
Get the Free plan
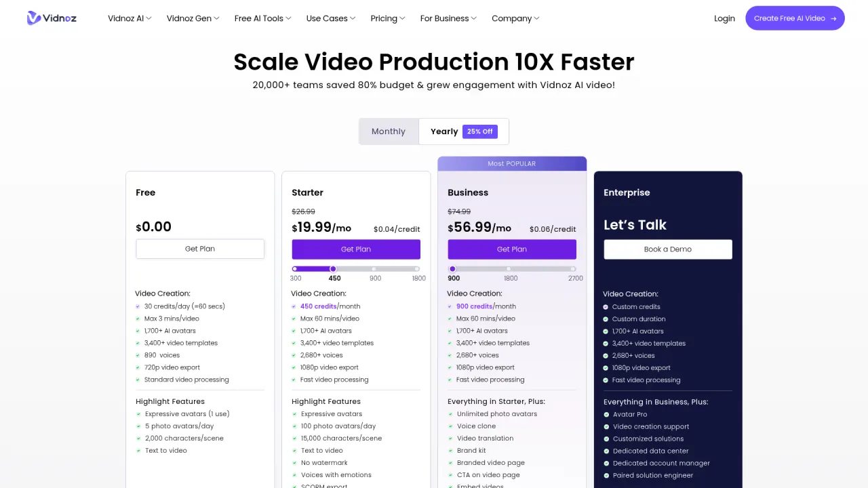pyautogui.click(x=200, y=249)
